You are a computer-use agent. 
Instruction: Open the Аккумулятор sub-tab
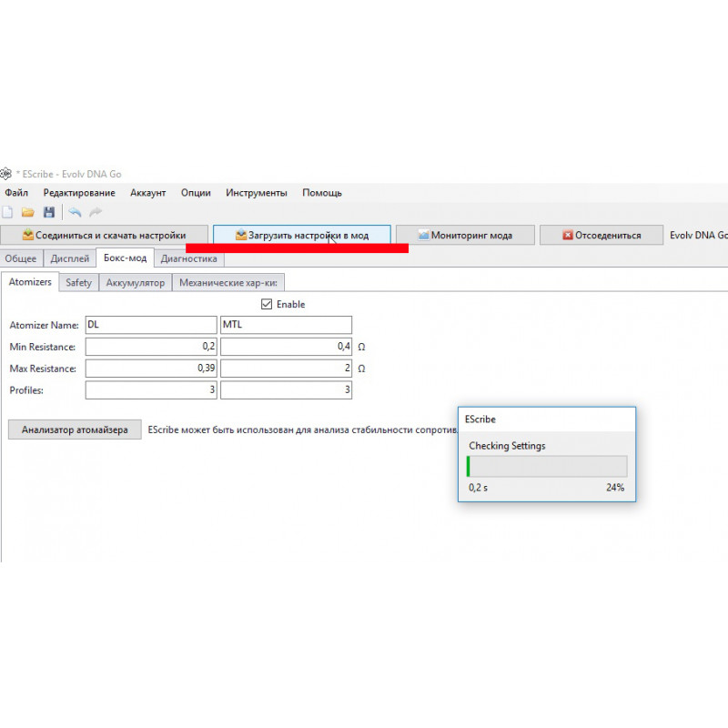(x=136, y=282)
